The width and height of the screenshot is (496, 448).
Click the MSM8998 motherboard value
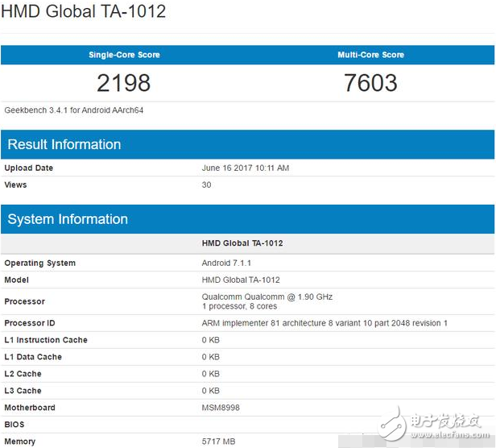coord(220,408)
